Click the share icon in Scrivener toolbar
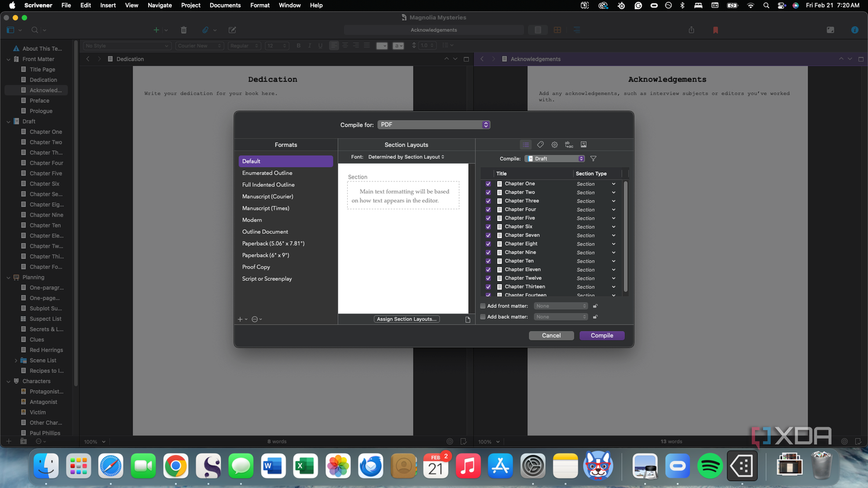The height and width of the screenshot is (488, 868). pyautogui.click(x=691, y=30)
